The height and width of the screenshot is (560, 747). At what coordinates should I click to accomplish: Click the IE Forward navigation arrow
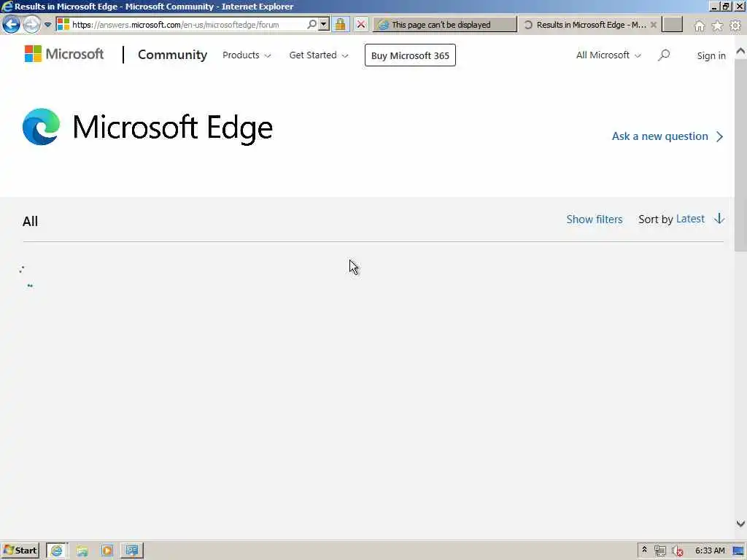(31, 24)
